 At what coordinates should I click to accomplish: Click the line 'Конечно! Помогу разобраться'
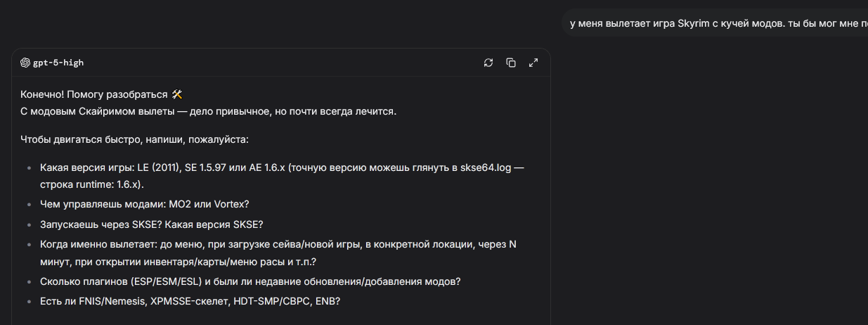(x=94, y=94)
